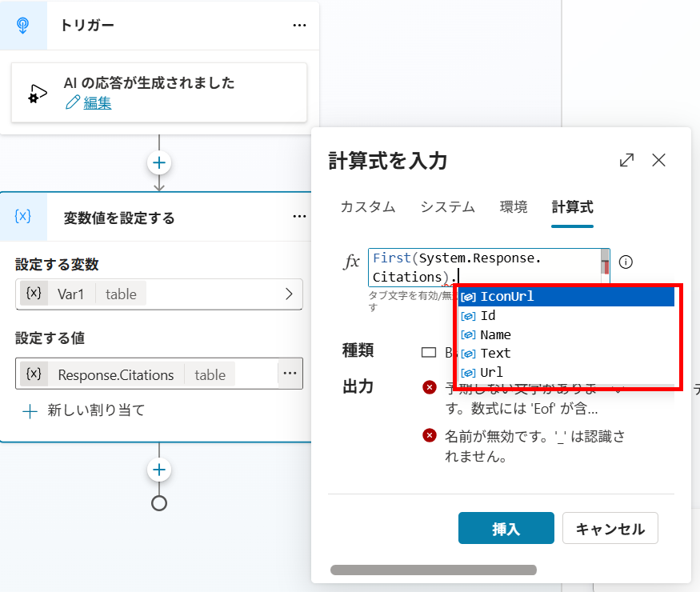Screen dimensions: 700x592
Task: Choose Name from the autocomplete list
Action: click(x=566, y=334)
